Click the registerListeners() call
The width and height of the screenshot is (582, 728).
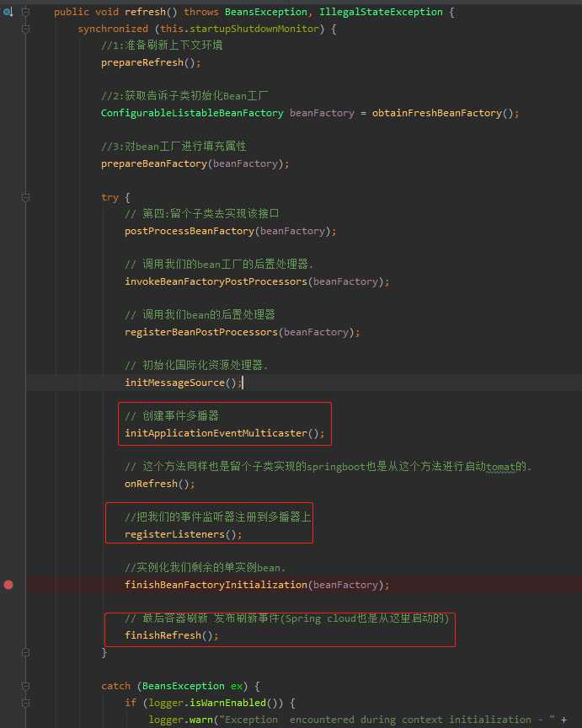coord(184,534)
